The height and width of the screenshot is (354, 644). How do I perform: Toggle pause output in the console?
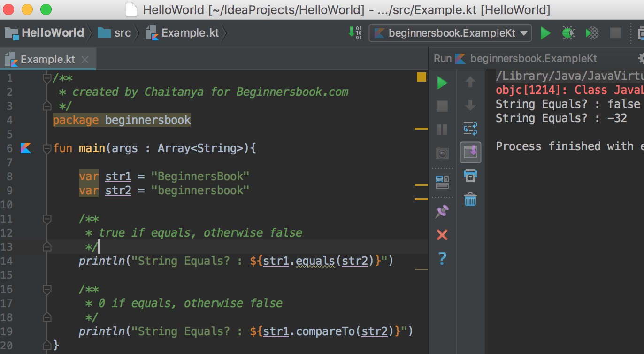tap(442, 130)
